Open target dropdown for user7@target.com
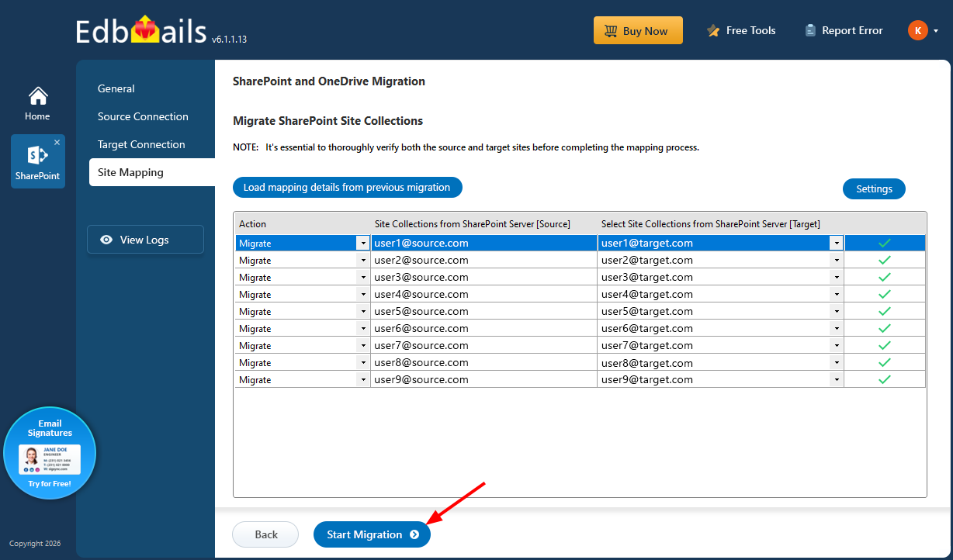Screen dimensions: 953x560 pos(836,345)
